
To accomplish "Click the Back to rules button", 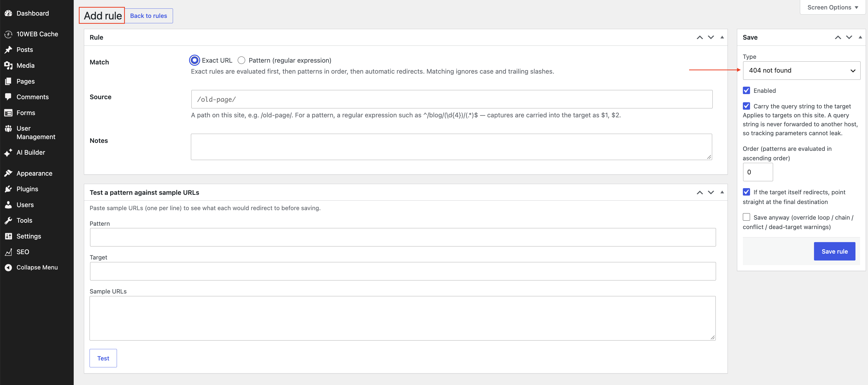I will pos(149,16).
